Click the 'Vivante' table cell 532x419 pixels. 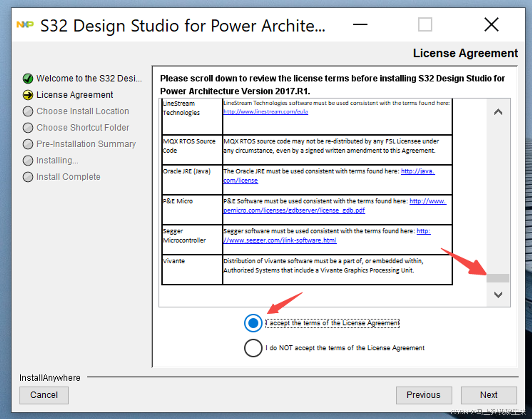(x=192, y=269)
